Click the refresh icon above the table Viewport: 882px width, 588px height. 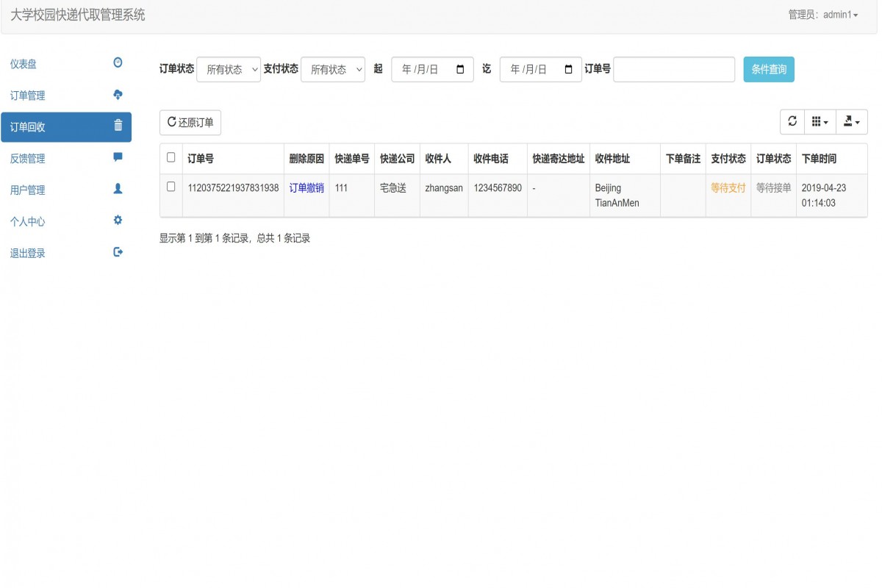click(x=792, y=122)
